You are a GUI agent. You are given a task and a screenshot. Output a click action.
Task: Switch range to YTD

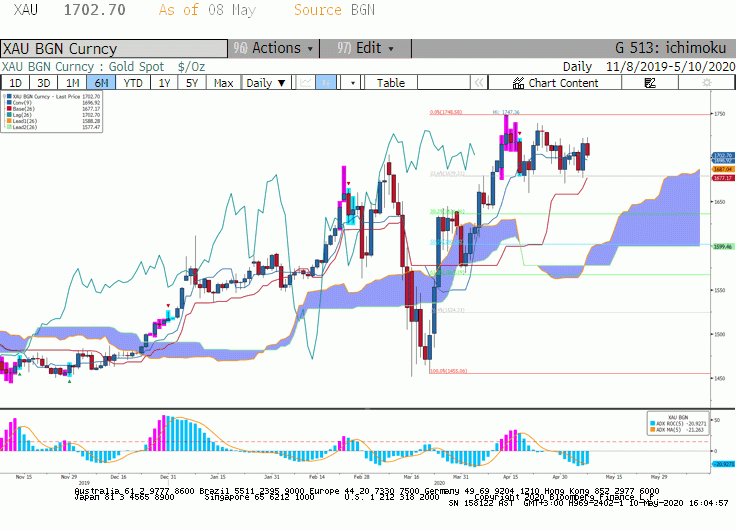click(133, 83)
